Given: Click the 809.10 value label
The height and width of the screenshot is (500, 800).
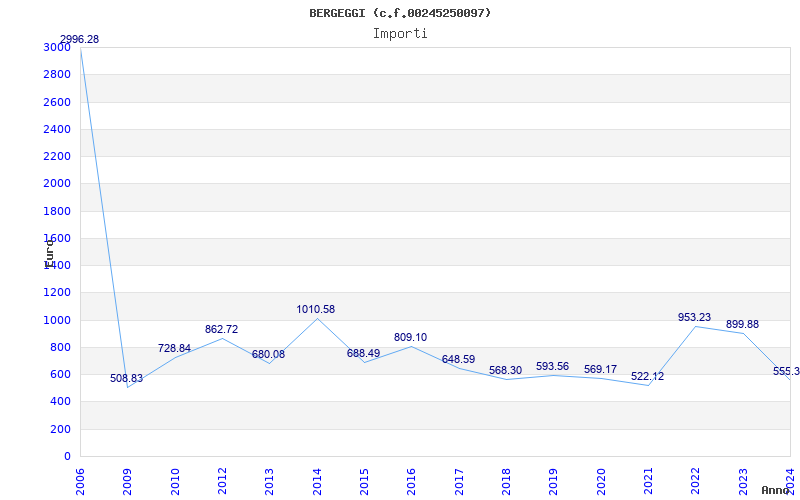Looking at the screenshot, I should point(410,338).
